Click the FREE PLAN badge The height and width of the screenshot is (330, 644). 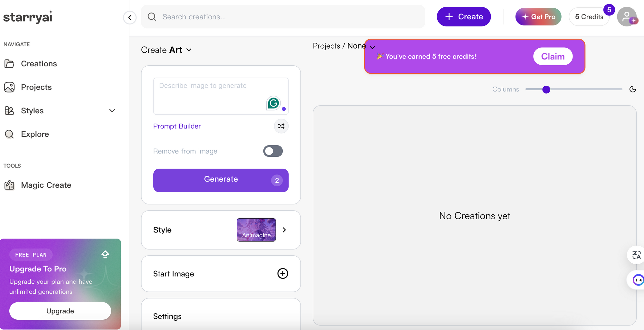click(31, 255)
